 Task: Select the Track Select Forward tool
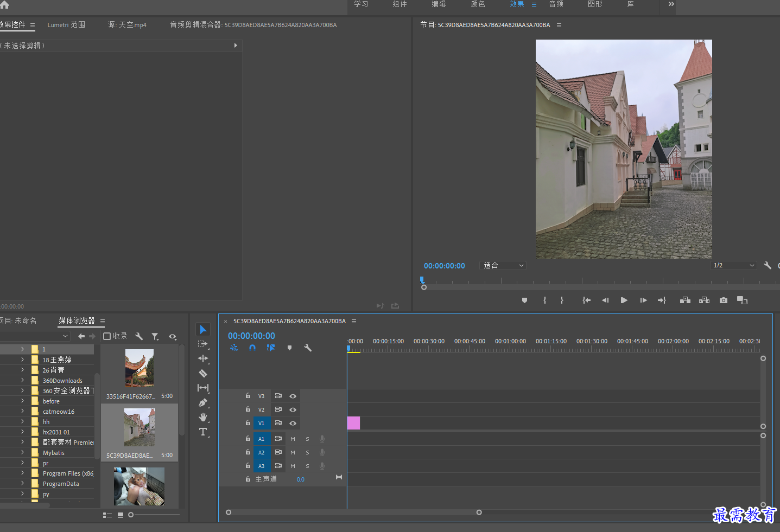(x=203, y=344)
